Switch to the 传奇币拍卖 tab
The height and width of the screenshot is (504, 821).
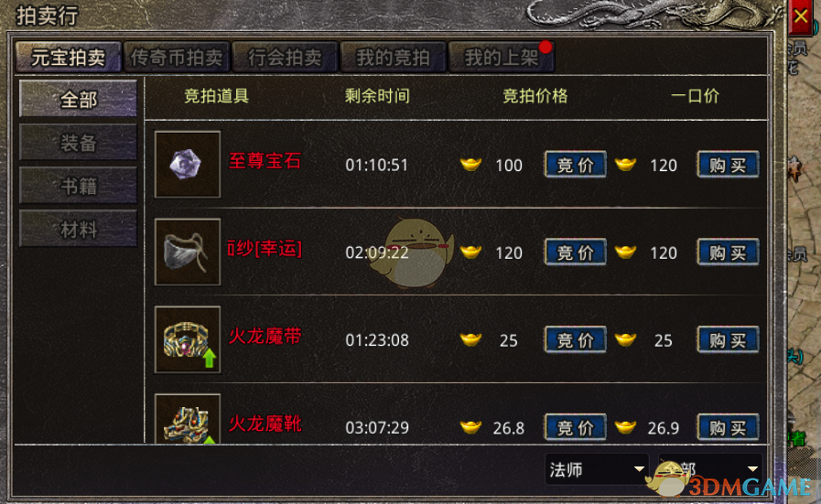tap(177, 57)
